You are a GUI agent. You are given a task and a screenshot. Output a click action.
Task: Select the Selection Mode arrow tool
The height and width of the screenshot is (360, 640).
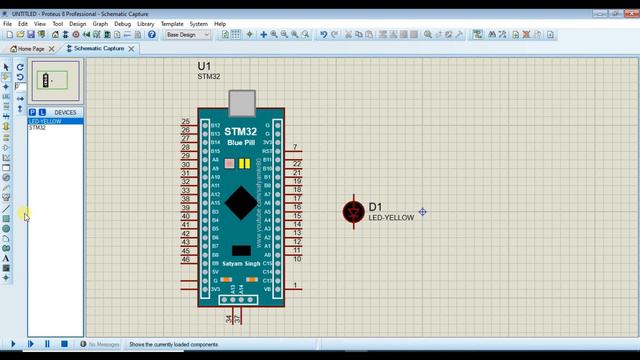(x=6, y=67)
